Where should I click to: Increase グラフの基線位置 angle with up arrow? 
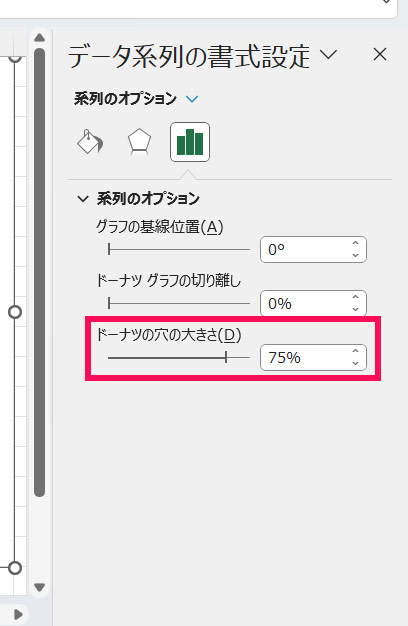click(x=355, y=243)
